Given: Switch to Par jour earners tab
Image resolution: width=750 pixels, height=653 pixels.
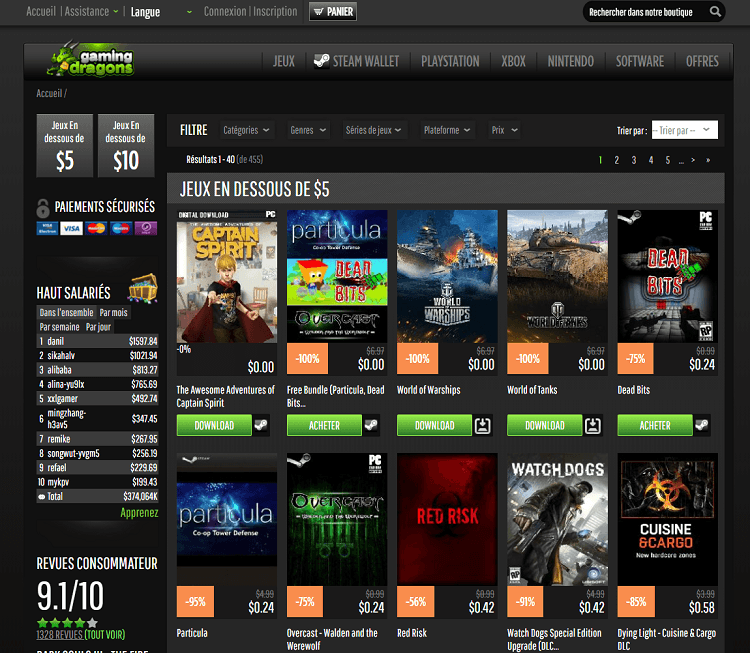Looking at the screenshot, I should point(98,327).
